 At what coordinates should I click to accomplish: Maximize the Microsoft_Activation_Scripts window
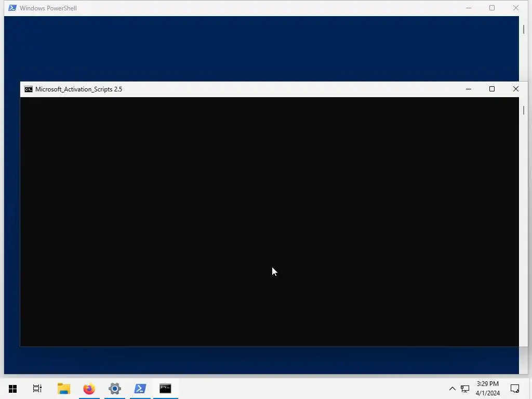(492, 89)
